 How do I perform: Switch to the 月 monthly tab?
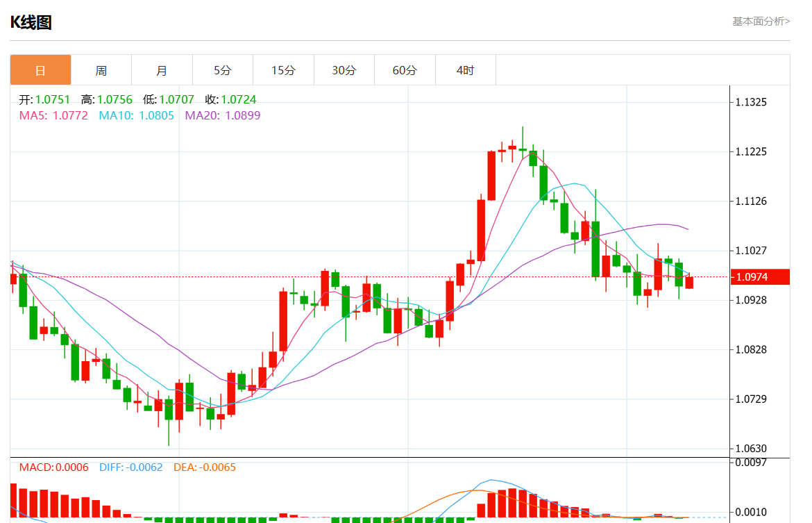click(x=162, y=70)
